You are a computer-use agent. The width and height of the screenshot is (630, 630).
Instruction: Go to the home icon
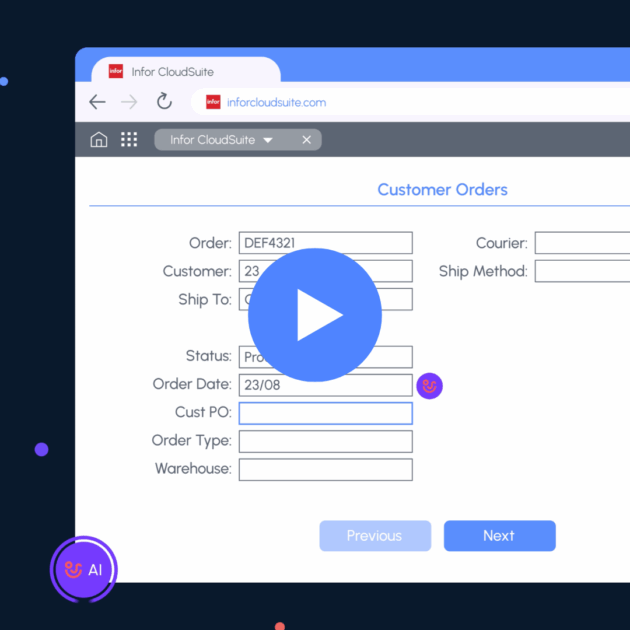(x=99, y=140)
